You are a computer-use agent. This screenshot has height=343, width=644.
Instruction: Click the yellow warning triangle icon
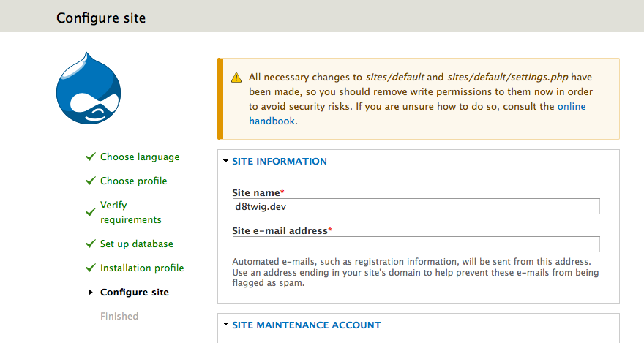coord(236,77)
